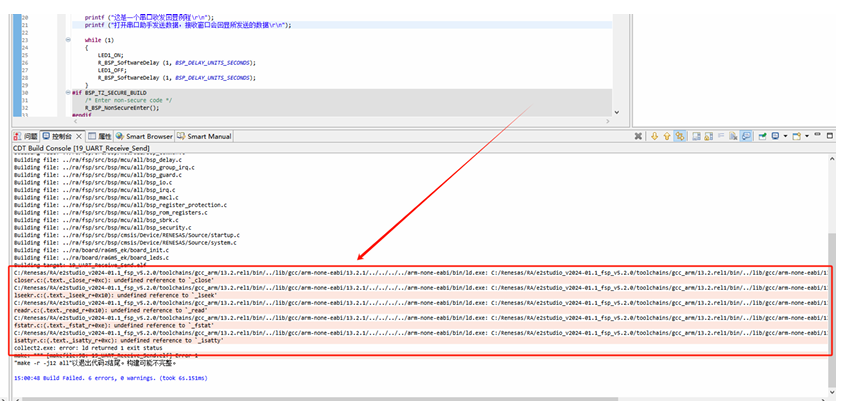Close the 控制台 tab with its X
The image size is (846, 411).
tap(79, 136)
